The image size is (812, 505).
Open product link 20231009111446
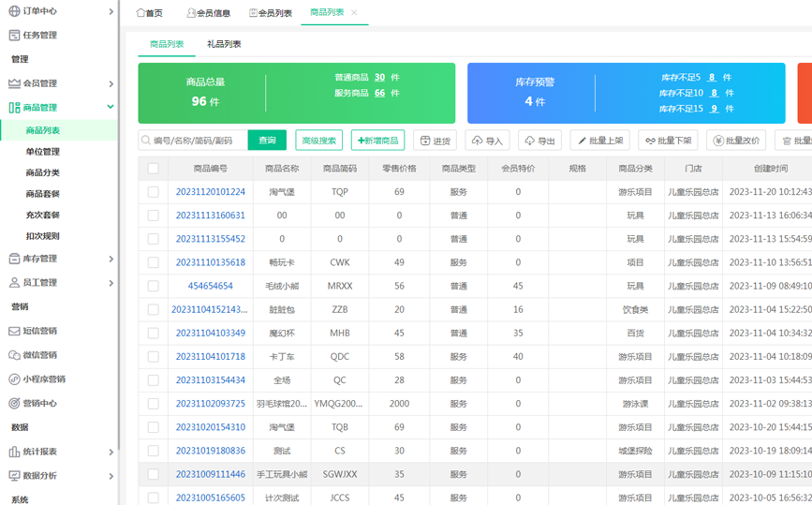[210, 474]
